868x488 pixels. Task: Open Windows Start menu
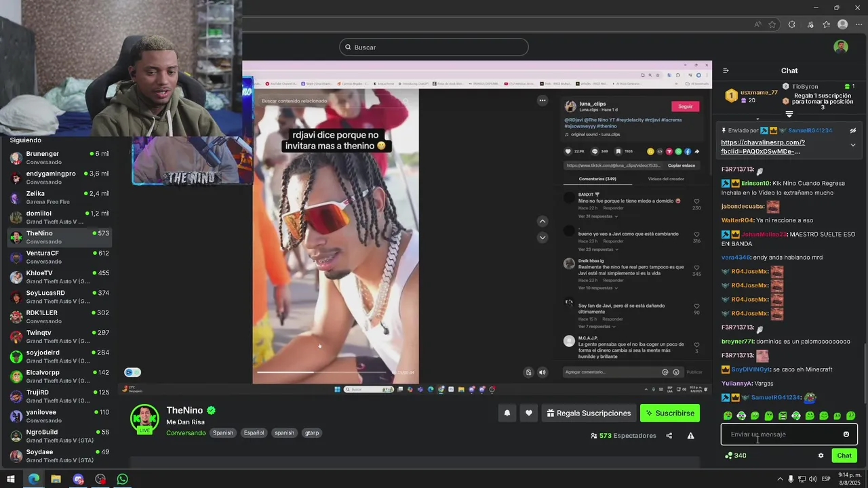(x=11, y=479)
